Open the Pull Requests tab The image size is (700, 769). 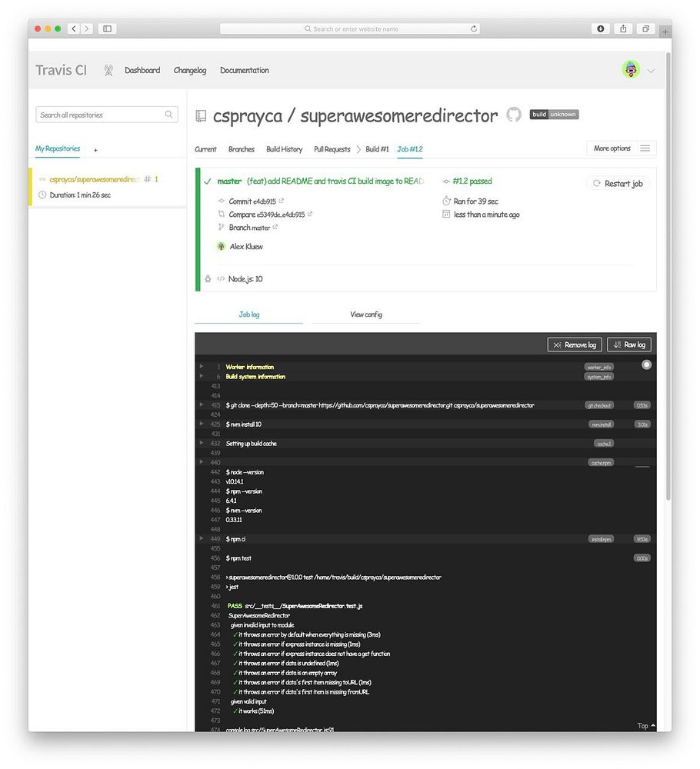[x=332, y=149]
